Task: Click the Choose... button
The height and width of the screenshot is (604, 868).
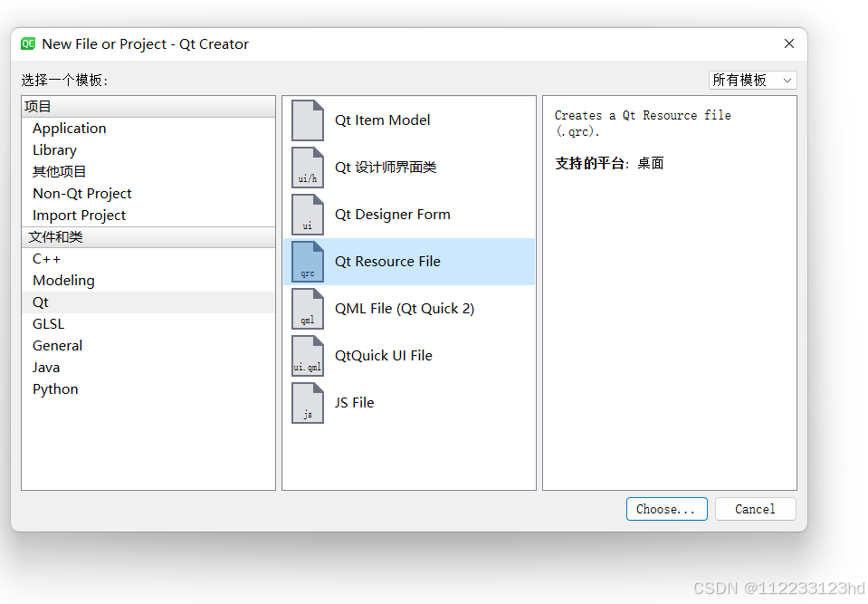Action: pos(666,509)
